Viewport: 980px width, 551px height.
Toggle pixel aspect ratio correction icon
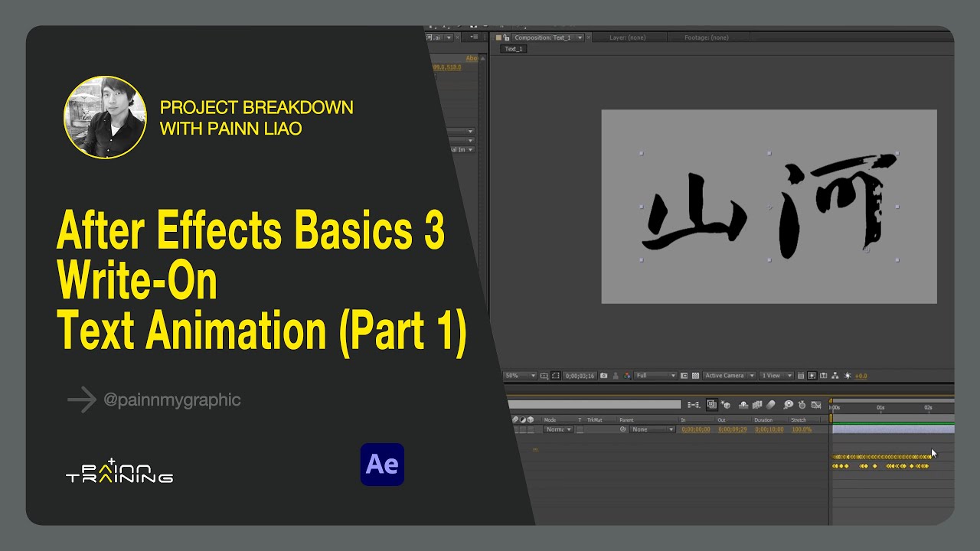[x=801, y=376]
